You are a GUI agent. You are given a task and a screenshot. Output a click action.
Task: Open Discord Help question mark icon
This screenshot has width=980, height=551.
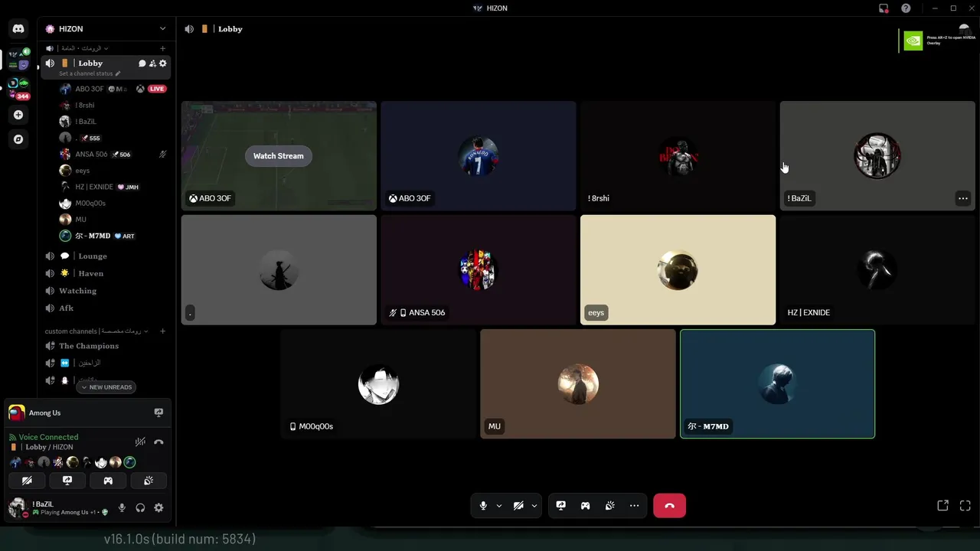pos(906,8)
